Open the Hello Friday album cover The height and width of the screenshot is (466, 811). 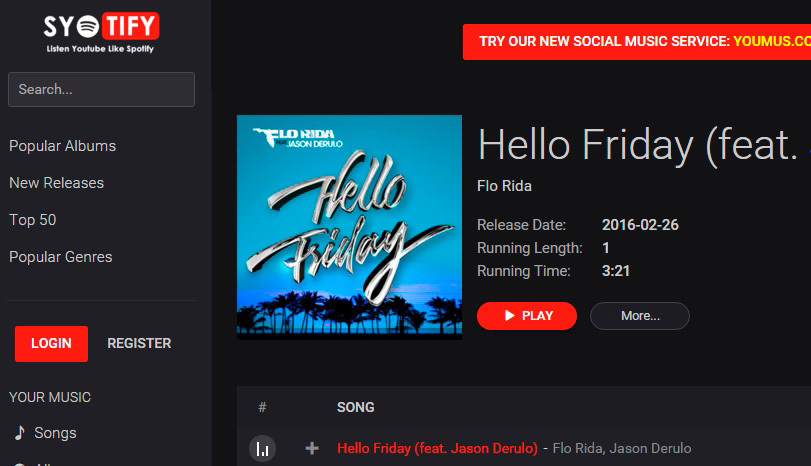[x=349, y=227]
